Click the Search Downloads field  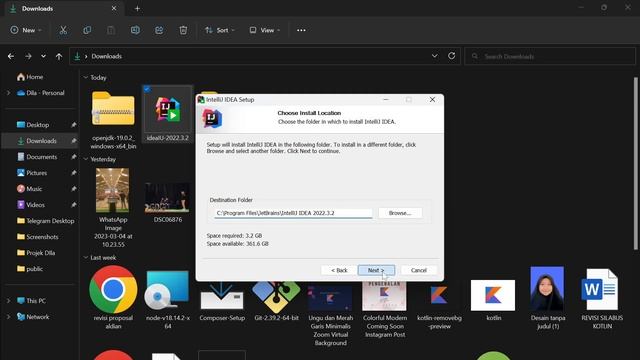(550, 56)
